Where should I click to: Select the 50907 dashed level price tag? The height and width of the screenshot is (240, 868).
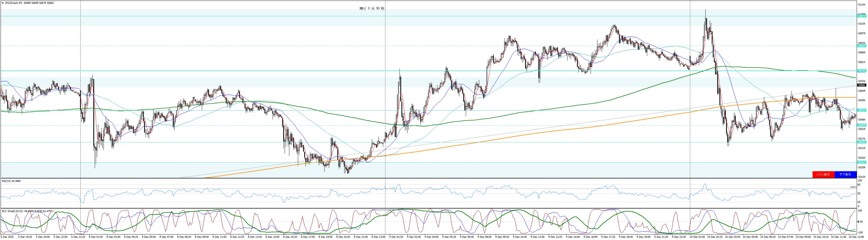pyautogui.click(x=862, y=46)
